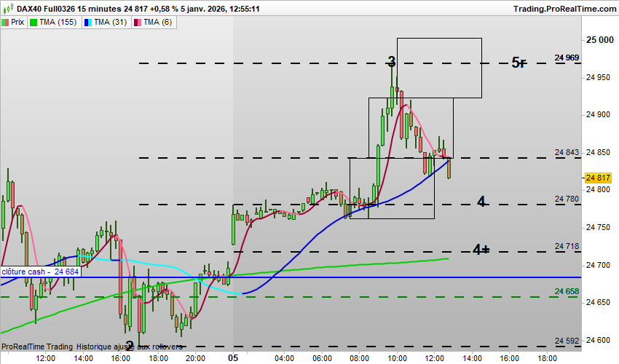Open the Trading.ProRealTime.com link
Image resolution: width=619 pixels, height=364 pixels.
pyautogui.click(x=564, y=9)
